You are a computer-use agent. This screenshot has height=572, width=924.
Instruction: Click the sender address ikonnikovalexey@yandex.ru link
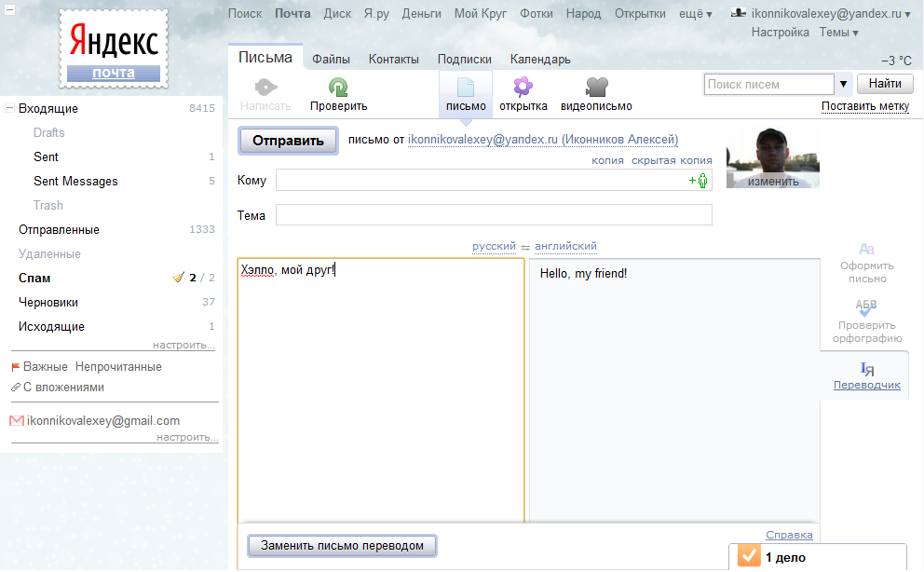(543, 140)
